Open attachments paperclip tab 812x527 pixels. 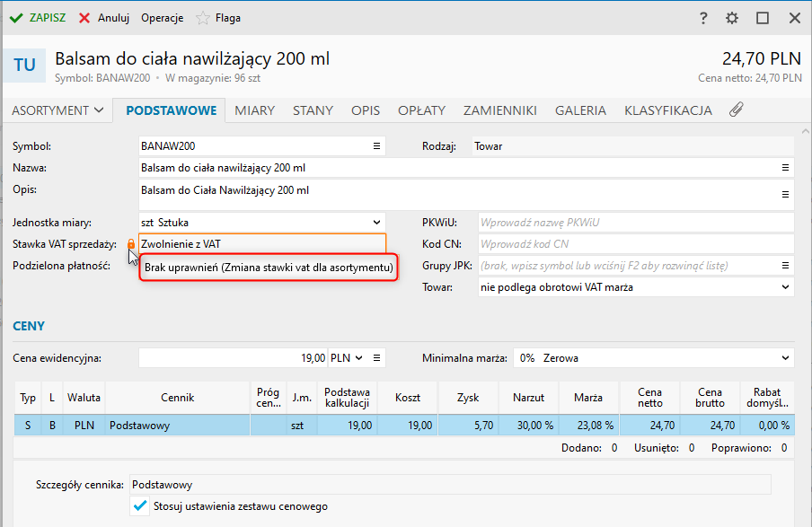point(736,110)
